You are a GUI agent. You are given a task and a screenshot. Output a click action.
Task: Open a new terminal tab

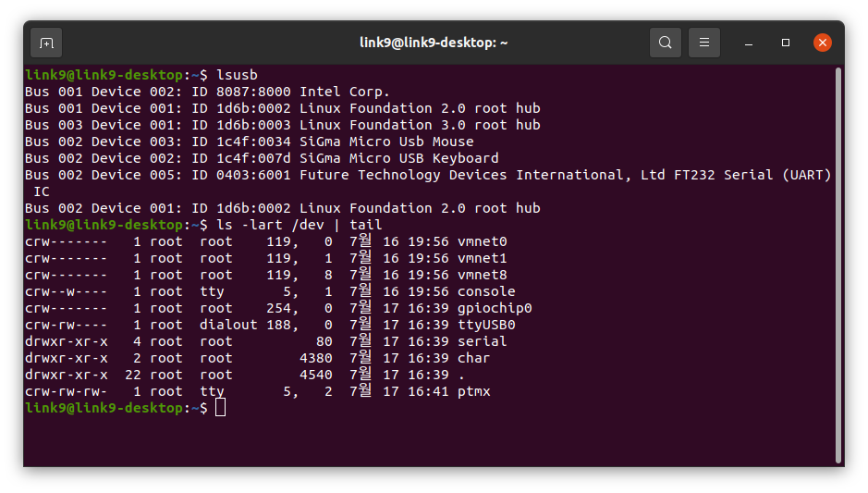pyautogui.click(x=46, y=43)
